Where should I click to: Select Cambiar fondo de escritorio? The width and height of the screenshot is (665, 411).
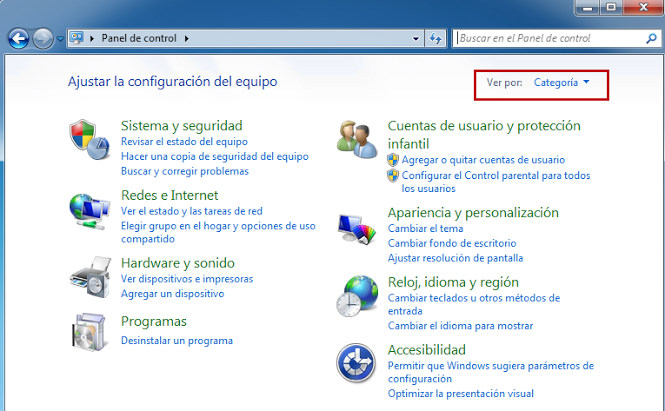[x=452, y=243]
